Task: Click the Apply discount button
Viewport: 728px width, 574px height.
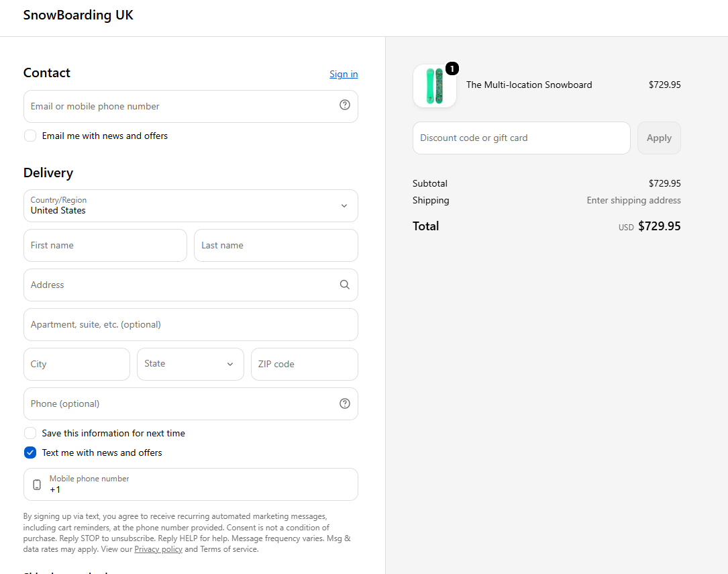Action: [659, 138]
